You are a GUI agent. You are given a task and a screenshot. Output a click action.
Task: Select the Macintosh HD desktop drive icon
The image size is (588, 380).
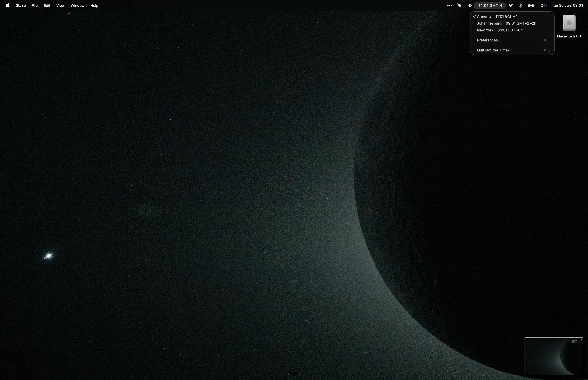(x=569, y=23)
